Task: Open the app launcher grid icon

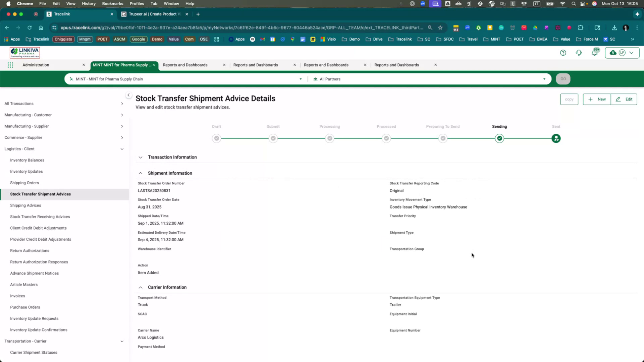Action: point(10,65)
